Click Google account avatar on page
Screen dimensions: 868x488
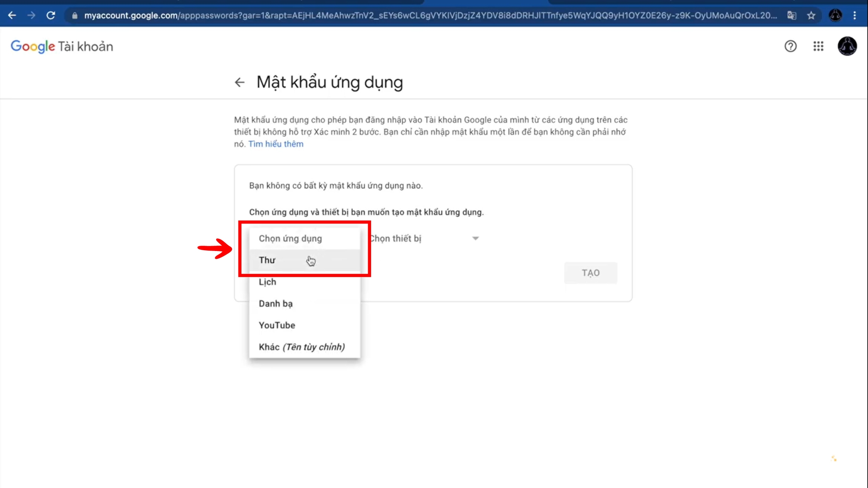coord(847,46)
